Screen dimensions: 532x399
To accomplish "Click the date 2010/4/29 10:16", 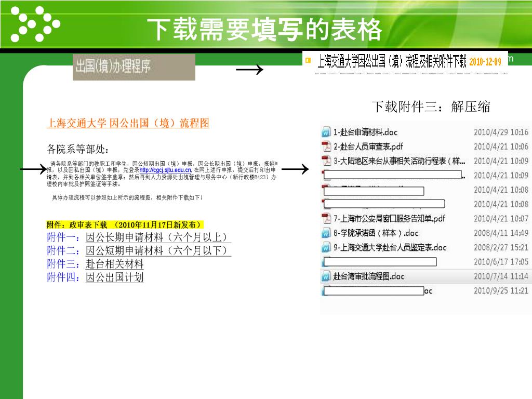I will pyautogui.click(x=501, y=132).
